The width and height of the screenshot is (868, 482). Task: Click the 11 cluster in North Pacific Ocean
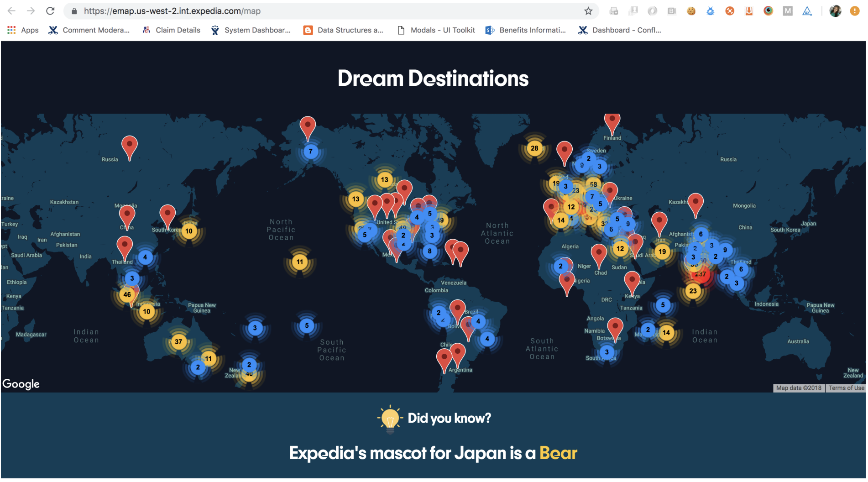point(300,262)
